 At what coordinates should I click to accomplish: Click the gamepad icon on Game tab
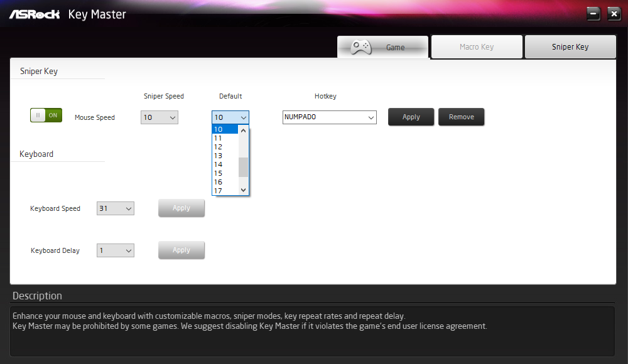[361, 47]
